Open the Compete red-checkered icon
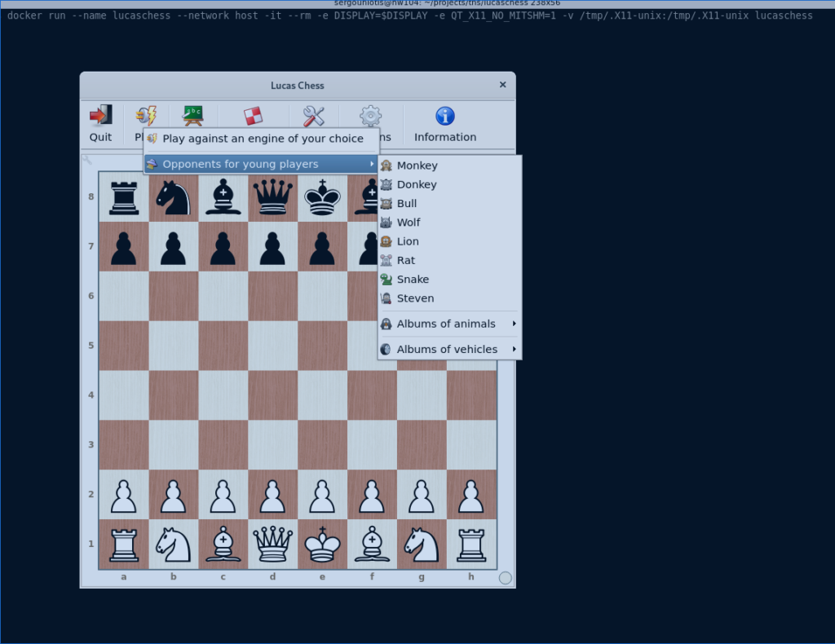Screen dimensions: 835x644 point(253,116)
